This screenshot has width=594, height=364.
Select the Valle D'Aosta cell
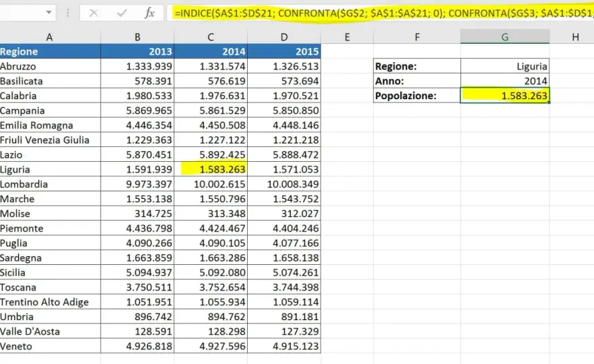(x=51, y=332)
